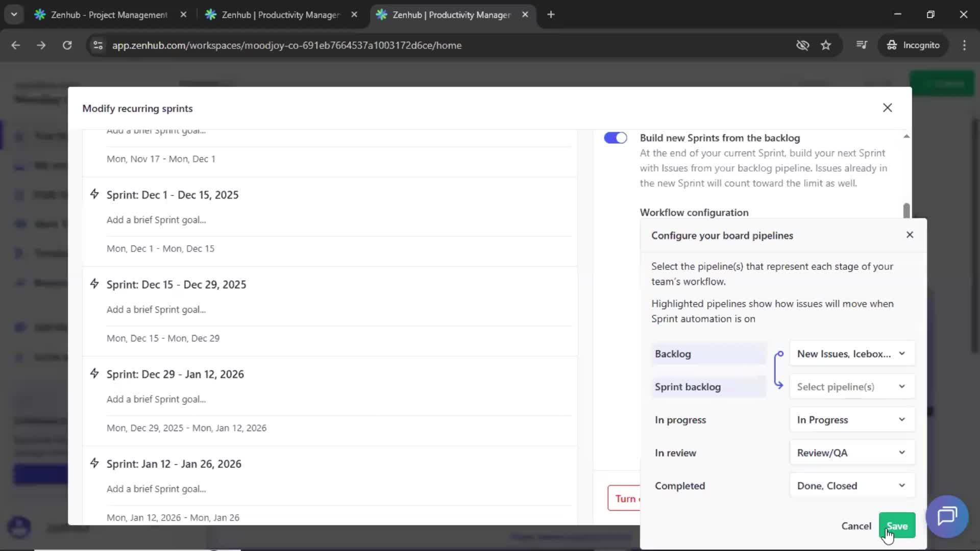Click the media controls icon in toolbar
This screenshot has height=551, width=980.
[x=862, y=45]
